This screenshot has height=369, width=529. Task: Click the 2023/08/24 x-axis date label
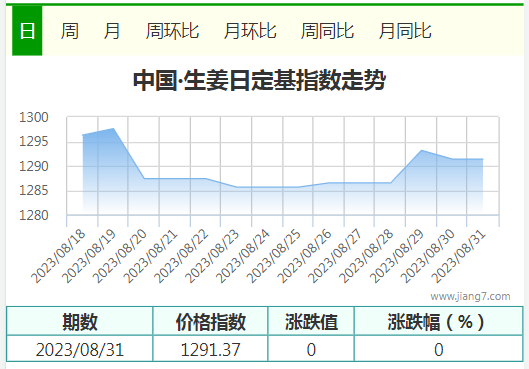243,256
